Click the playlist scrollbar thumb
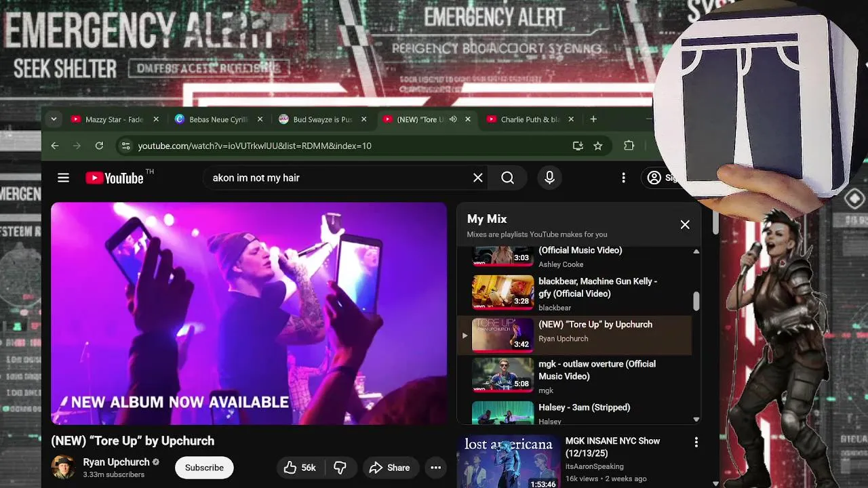868x488 pixels. point(696,302)
